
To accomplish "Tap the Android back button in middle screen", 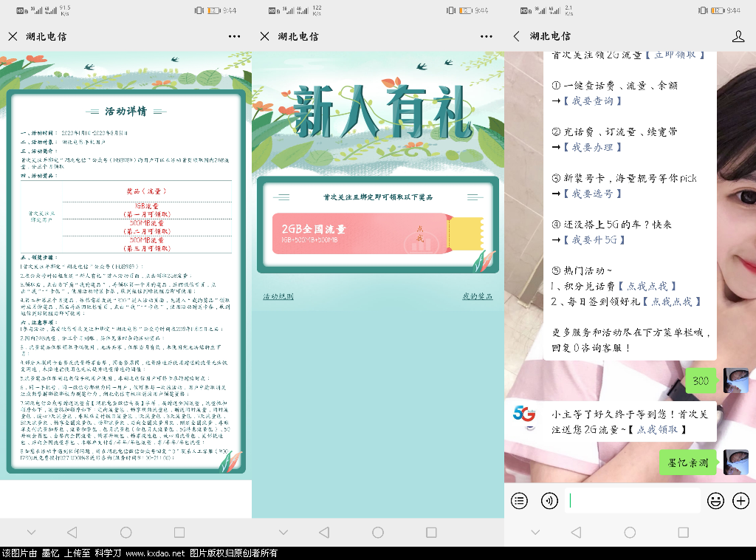I will coord(325,532).
